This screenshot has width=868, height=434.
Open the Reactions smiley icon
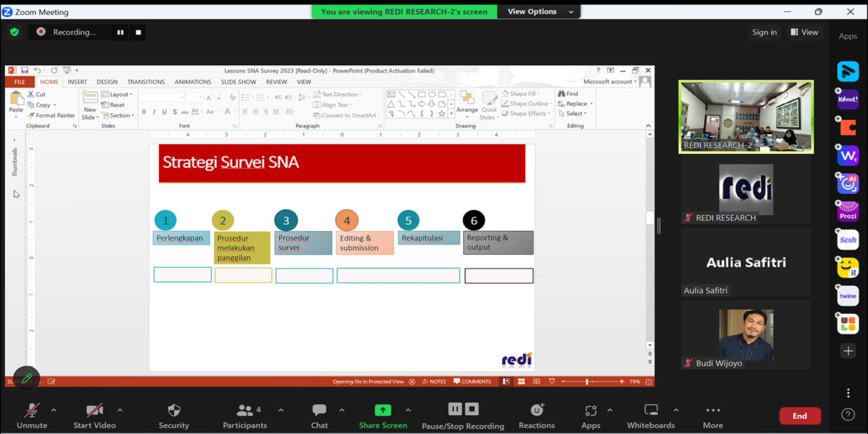click(537, 410)
